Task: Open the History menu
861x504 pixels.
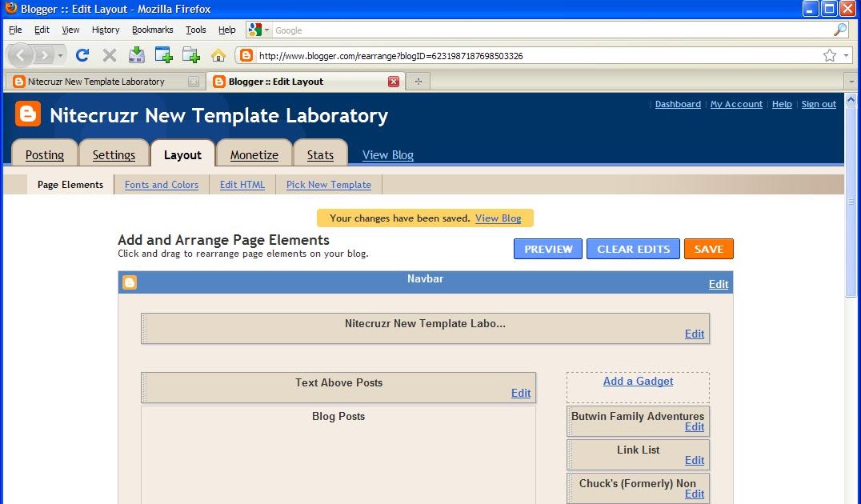Action: (106, 30)
